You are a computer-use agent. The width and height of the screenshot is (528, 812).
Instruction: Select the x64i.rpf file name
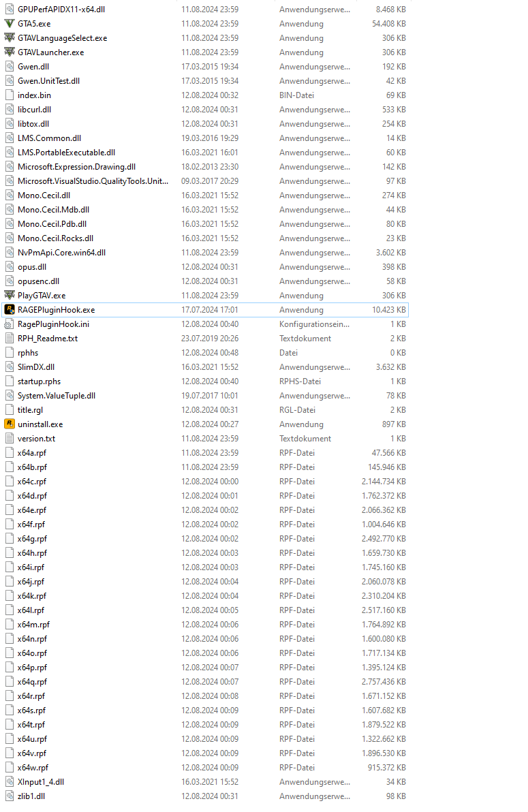coord(31,567)
